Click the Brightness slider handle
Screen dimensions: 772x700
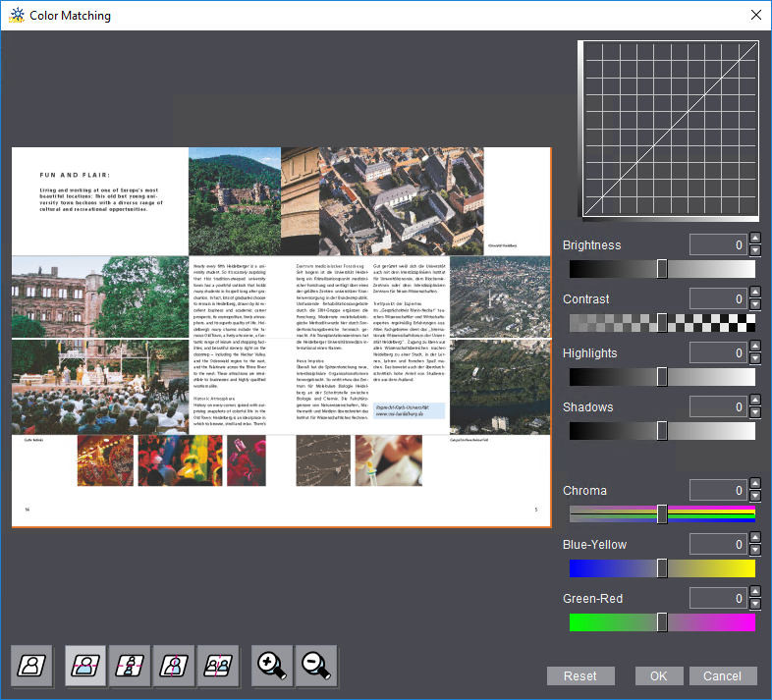(x=662, y=269)
